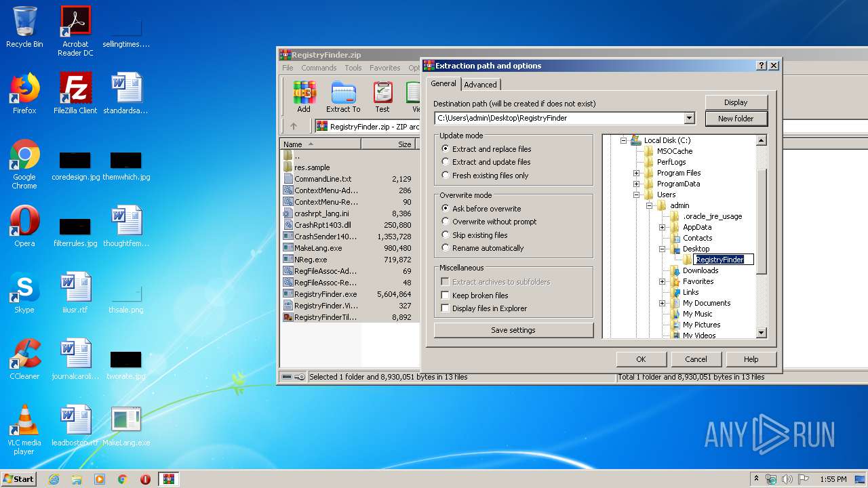Open Chrome from taskbar
The height and width of the screenshot is (488, 868).
(123, 479)
